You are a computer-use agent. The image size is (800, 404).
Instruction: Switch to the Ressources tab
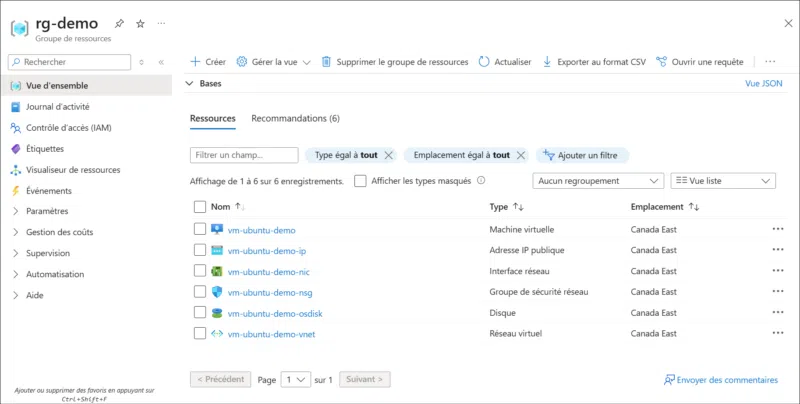(213, 118)
